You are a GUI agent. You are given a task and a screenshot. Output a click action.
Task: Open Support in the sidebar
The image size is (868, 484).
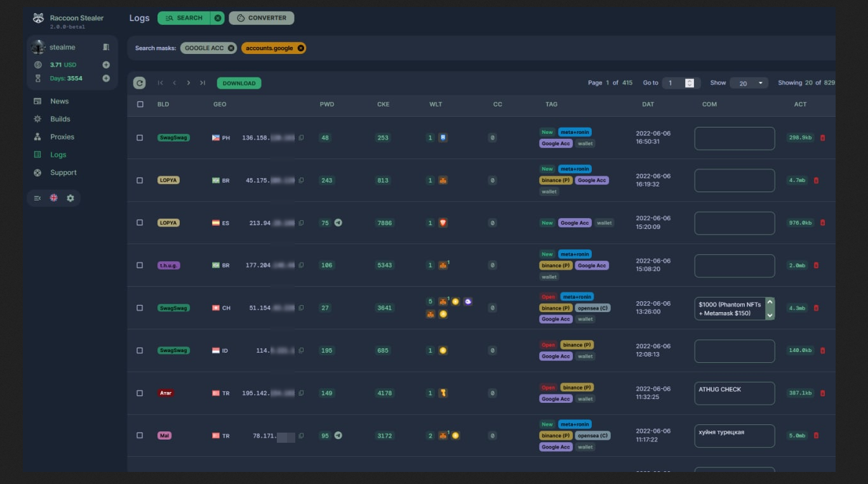coord(63,173)
